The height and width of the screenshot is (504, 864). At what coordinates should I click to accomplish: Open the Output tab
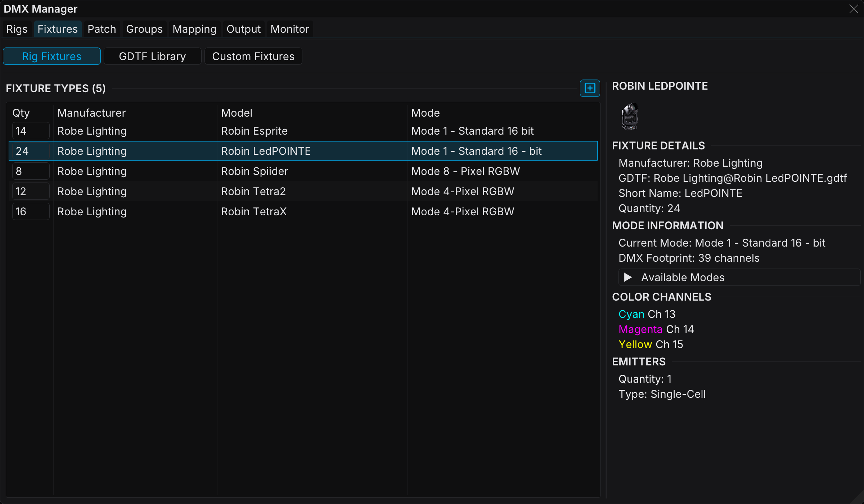243,29
